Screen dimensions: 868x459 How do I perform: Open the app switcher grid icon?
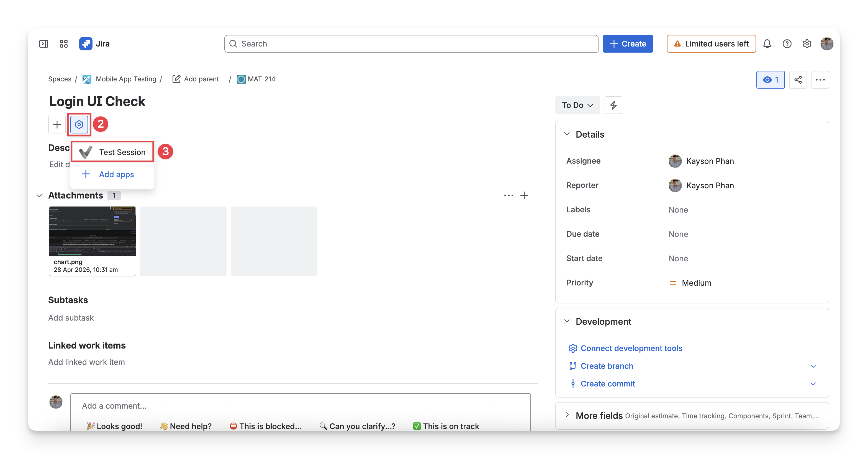64,44
